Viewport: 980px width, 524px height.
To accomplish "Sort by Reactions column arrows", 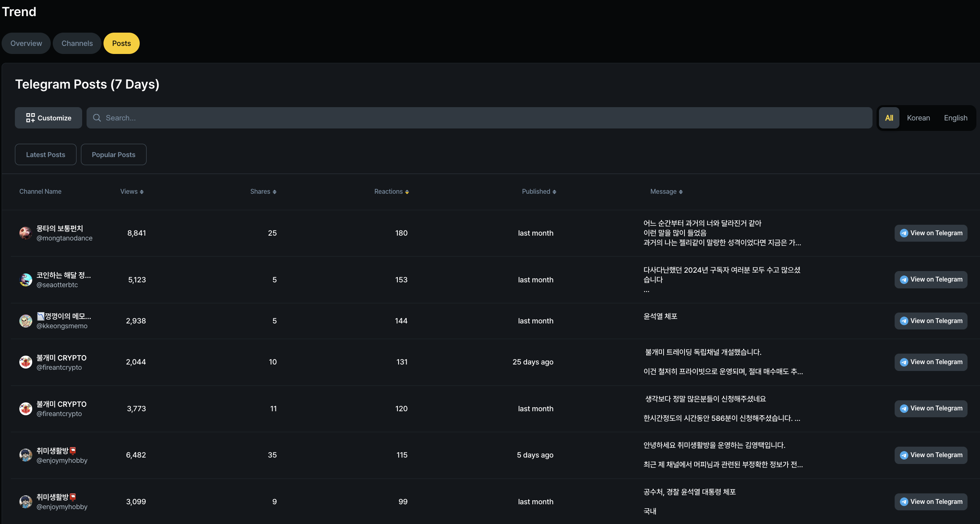I will pos(407,192).
